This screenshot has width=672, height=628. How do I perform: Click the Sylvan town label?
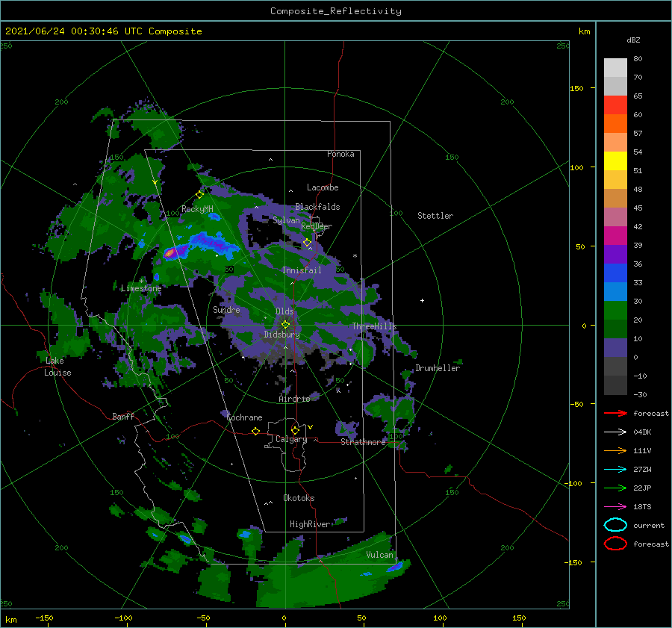(286, 220)
